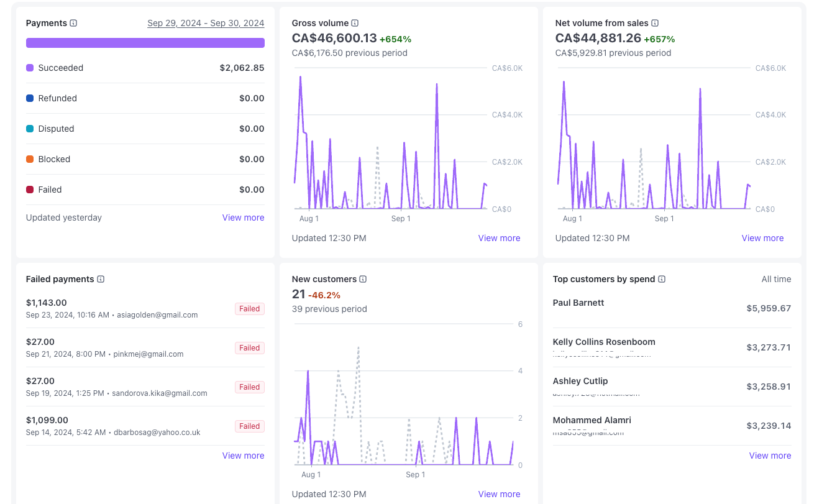Click info icon beside Top customers by spend
This screenshot has width=827, height=504.
pos(662,279)
